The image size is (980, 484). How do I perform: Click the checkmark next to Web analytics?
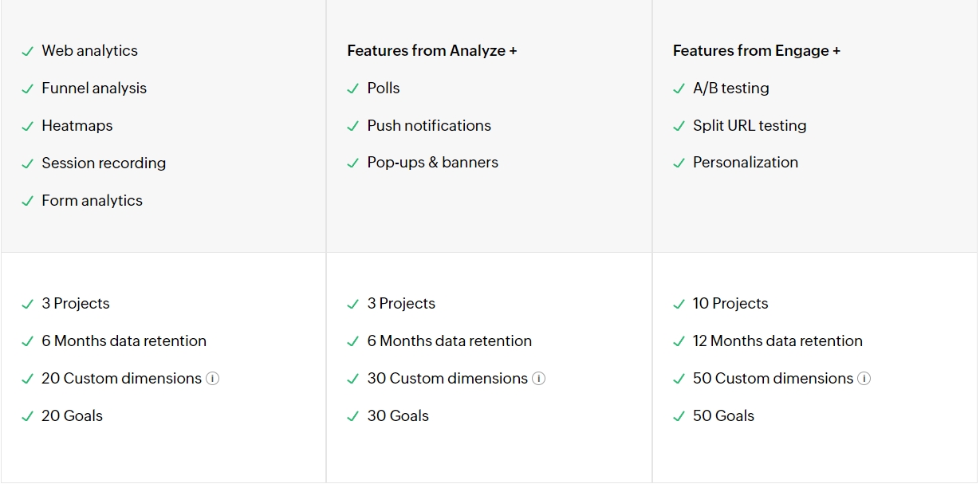click(x=26, y=50)
